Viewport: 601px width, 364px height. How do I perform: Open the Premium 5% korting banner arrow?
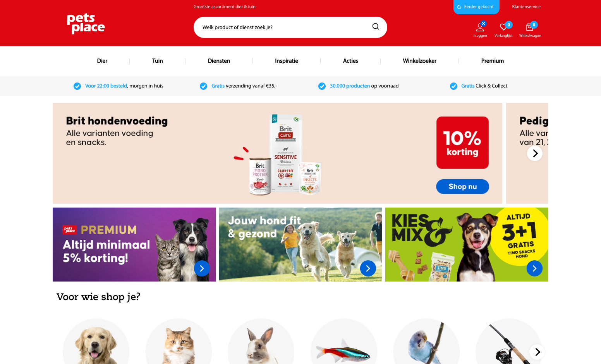click(x=202, y=268)
